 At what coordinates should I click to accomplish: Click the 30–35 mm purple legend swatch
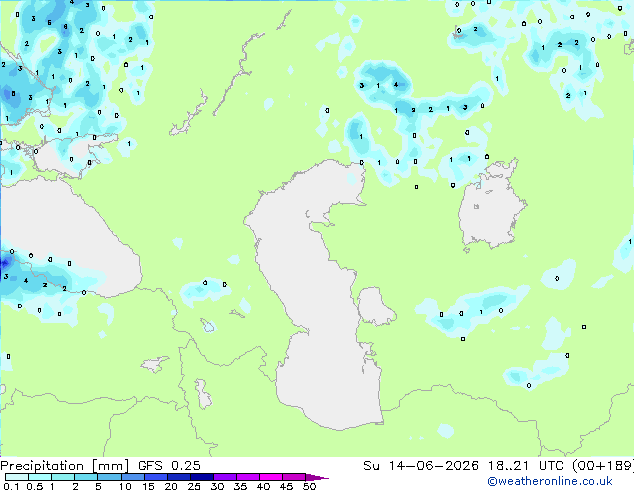(225, 477)
